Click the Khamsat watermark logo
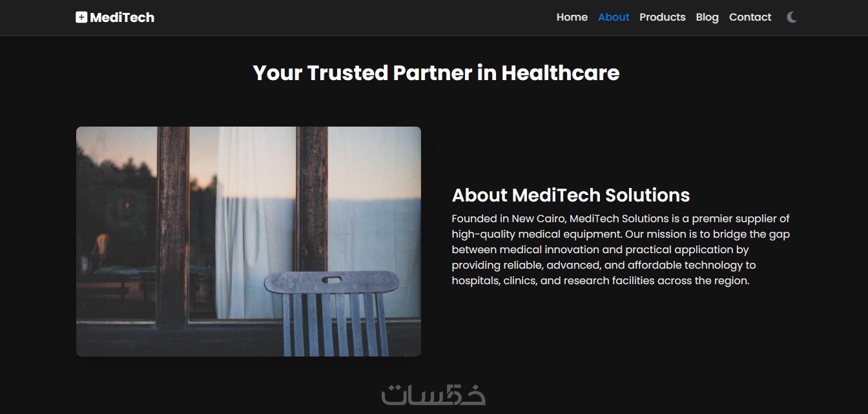 434,395
